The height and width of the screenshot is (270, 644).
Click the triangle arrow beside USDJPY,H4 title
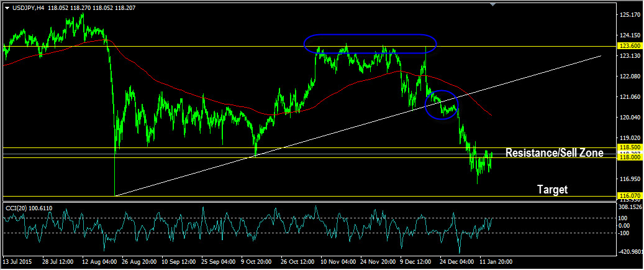point(6,8)
